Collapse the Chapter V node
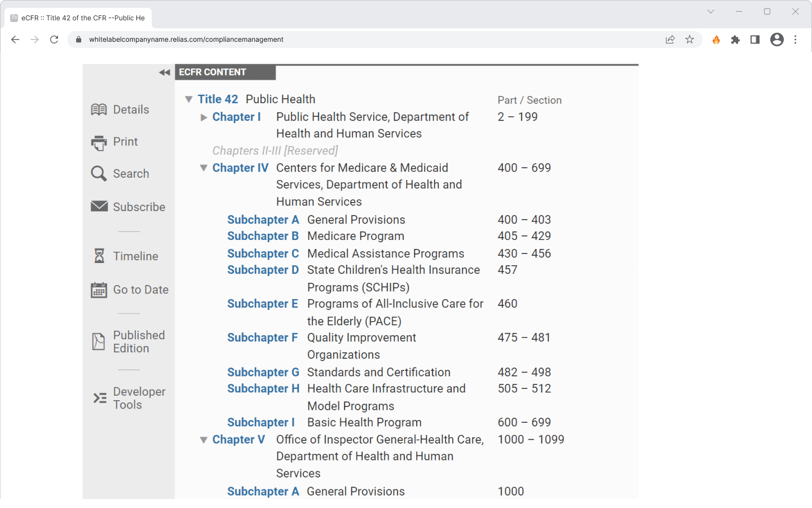 pyautogui.click(x=204, y=440)
